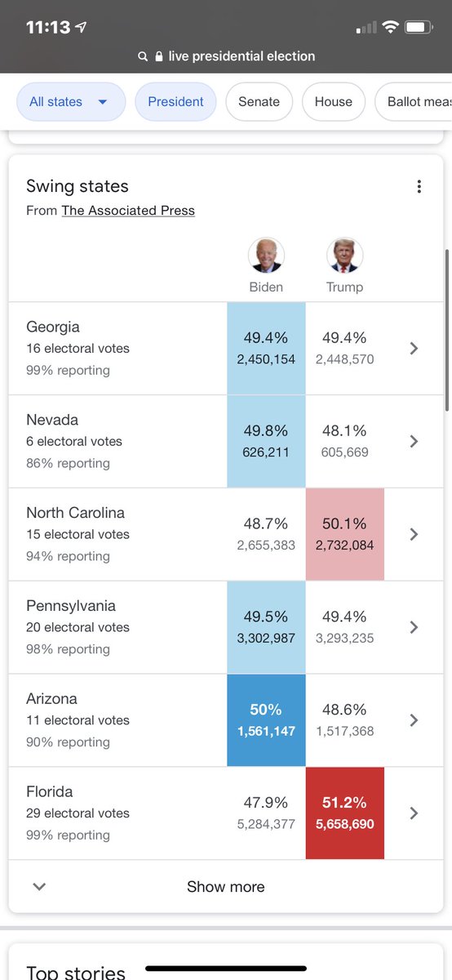Open Florida results chevron arrow
This screenshot has height=980, width=452.
414,813
